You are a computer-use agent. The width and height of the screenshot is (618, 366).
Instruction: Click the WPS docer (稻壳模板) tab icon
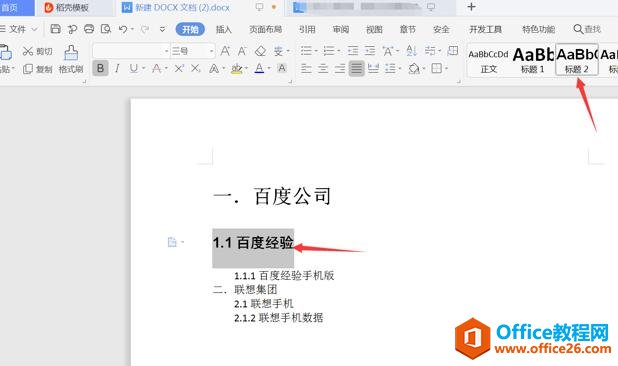[x=49, y=7]
